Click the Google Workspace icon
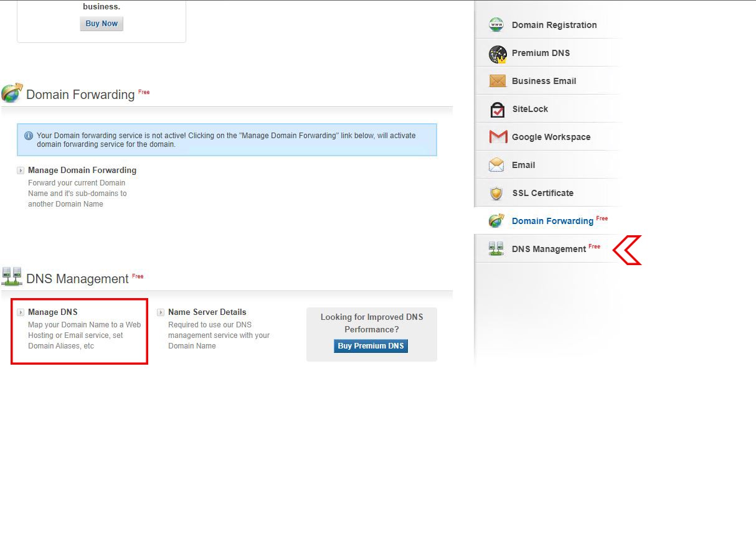This screenshot has height=552, width=756. point(496,136)
